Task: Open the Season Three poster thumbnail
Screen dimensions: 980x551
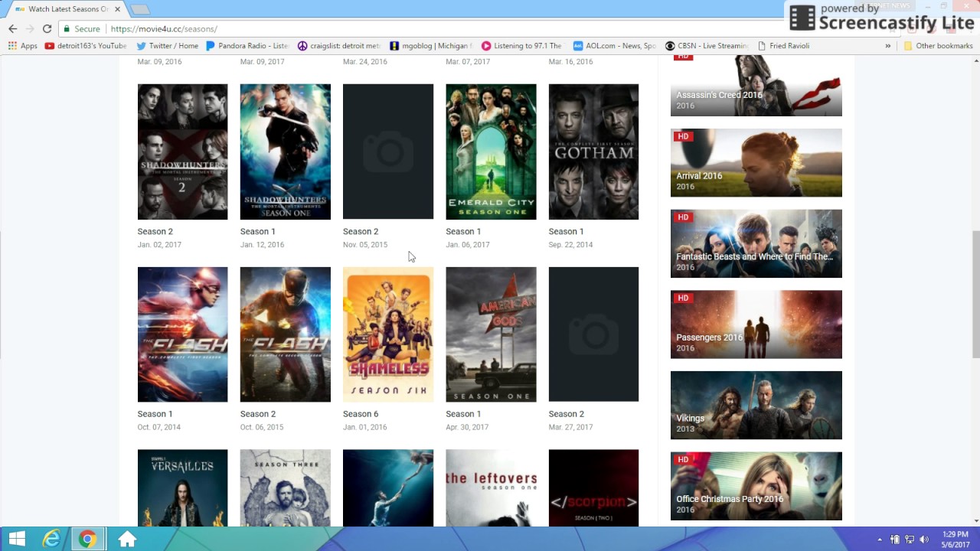Action: coord(285,488)
